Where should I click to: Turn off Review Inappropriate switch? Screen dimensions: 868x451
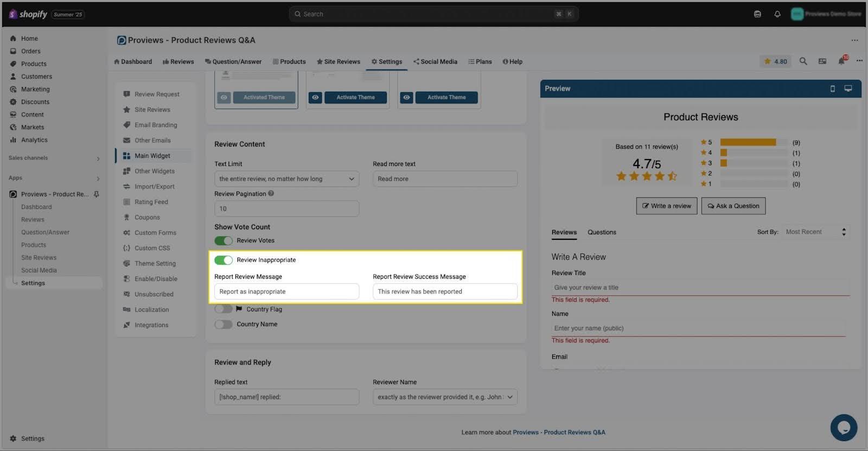click(x=224, y=260)
